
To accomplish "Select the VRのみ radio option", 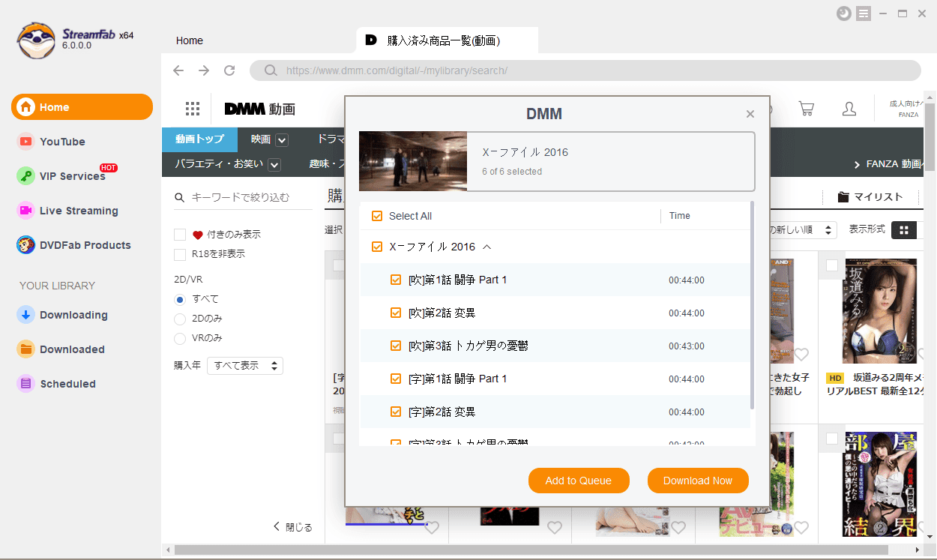I will click(180, 338).
